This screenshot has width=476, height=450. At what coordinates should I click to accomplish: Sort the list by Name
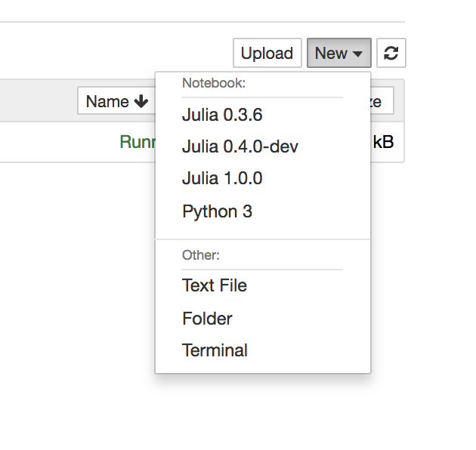pyautogui.click(x=117, y=101)
